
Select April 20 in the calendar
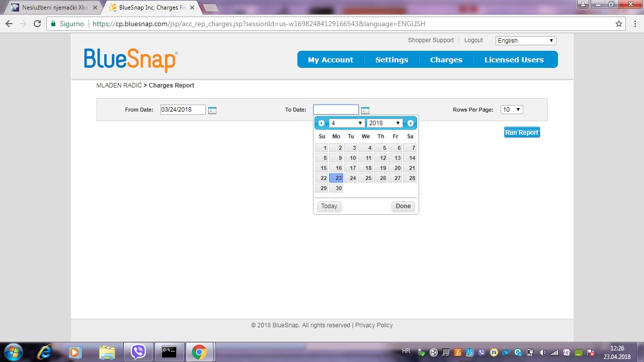pos(395,168)
